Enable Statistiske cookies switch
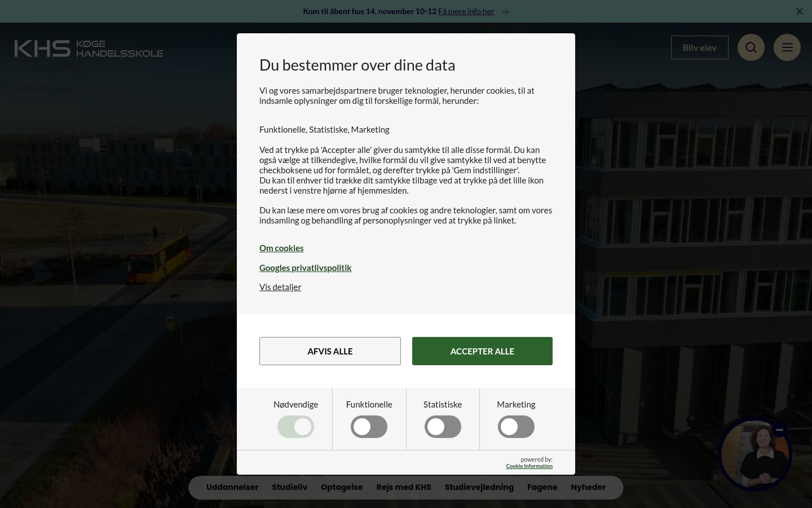This screenshot has width=812, height=508. 443,427
